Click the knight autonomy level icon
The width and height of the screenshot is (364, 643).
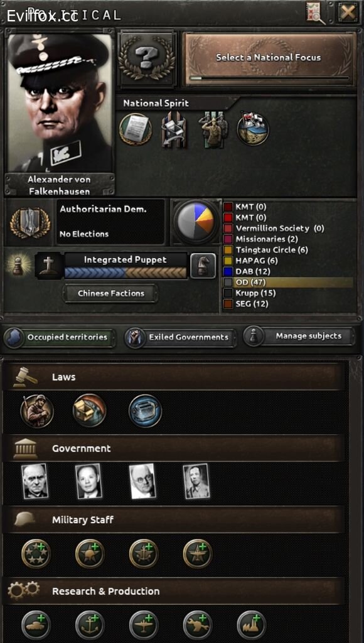click(x=203, y=266)
